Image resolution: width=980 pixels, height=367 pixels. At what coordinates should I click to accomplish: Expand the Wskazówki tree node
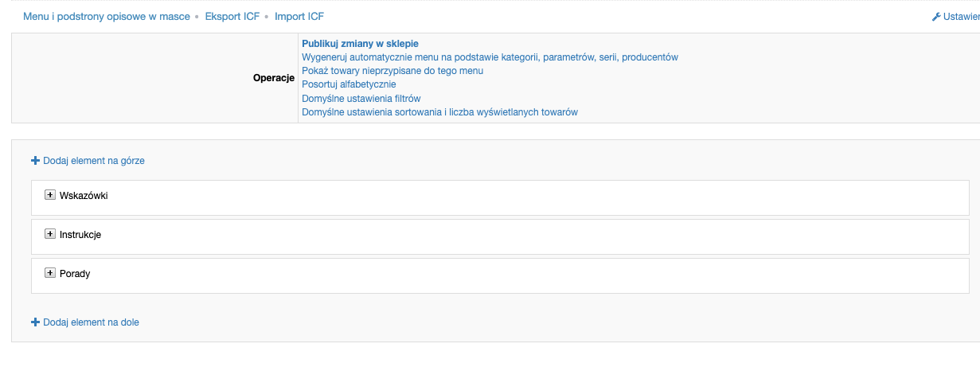tap(50, 195)
